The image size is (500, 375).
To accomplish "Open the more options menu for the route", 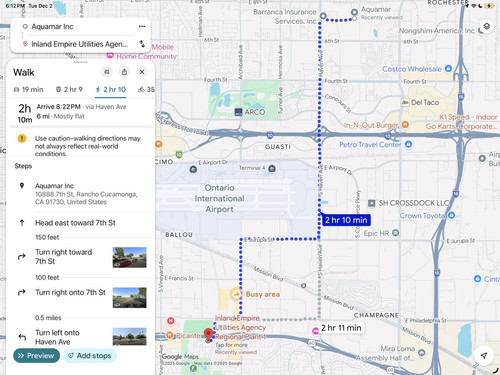I will click(x=142, y=26).
